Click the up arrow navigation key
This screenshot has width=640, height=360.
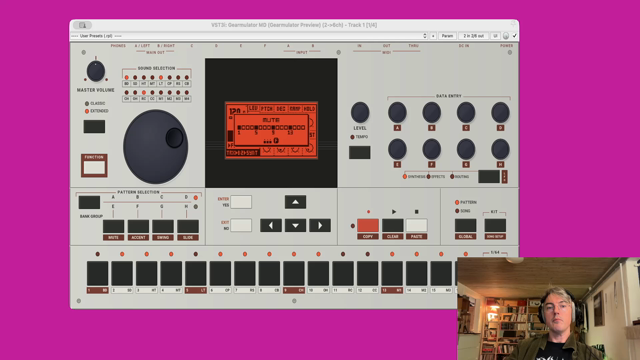pyautogui.click(x=295, y=202)
